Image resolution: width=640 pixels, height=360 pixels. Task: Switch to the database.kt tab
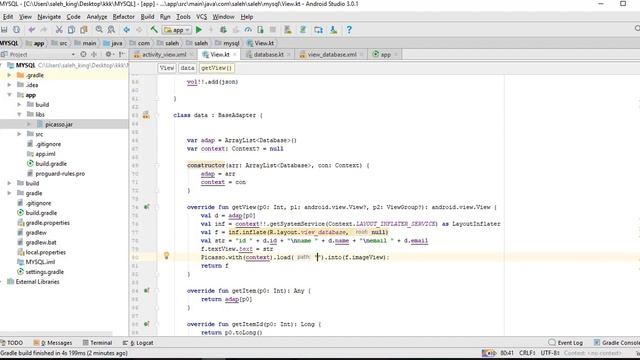[268, 54]
